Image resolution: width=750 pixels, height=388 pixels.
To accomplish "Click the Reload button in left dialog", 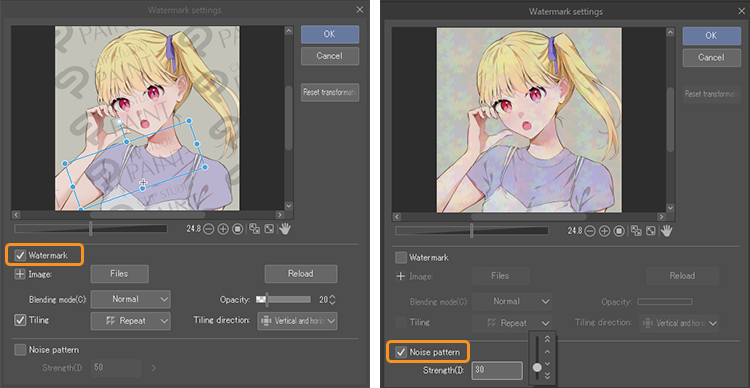I will 301,274.
